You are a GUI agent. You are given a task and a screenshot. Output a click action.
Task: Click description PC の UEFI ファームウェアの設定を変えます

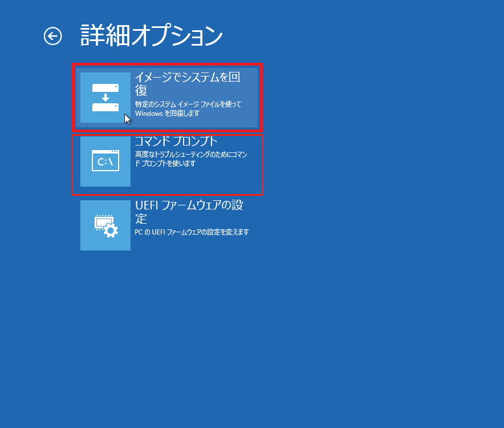(192, 232)
